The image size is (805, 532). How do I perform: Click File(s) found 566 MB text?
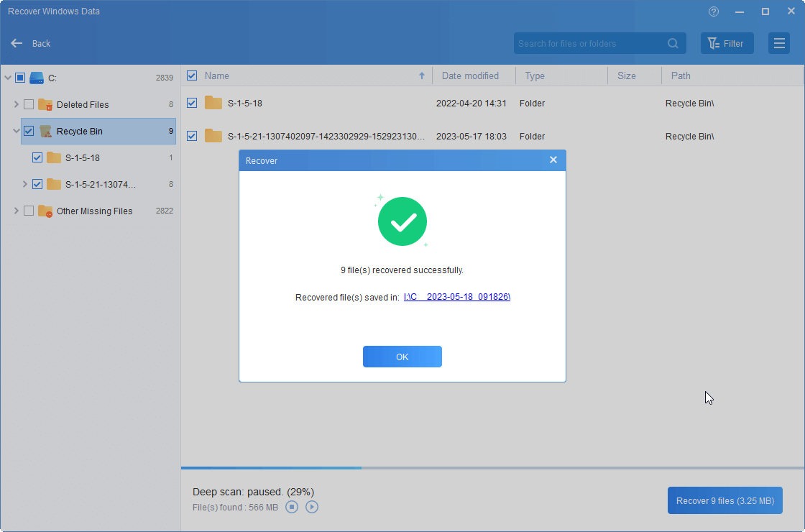coord(235,508)
